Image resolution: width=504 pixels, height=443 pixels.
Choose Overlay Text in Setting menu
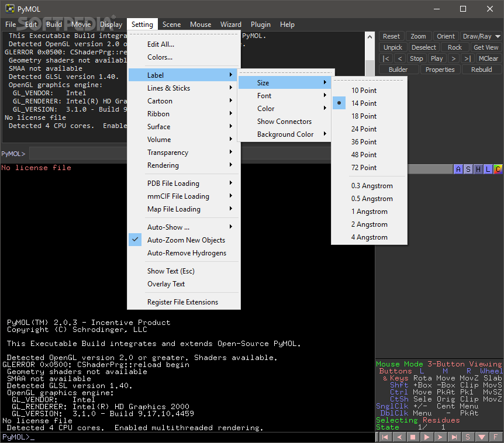tap(184, 284)
